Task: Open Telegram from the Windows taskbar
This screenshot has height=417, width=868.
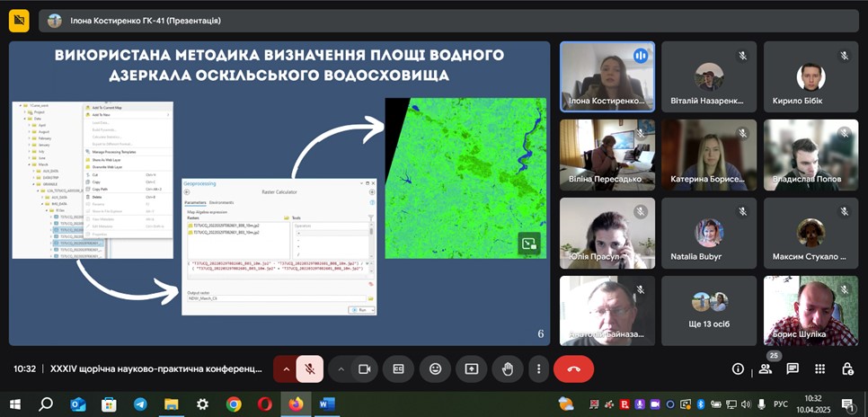Action: point(140,404)
